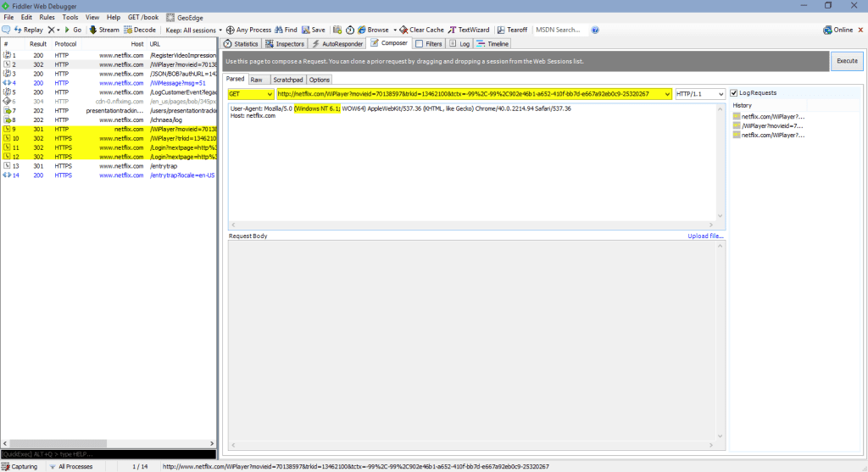The width and height of the screenshot is (868, 472).
Task: Open the Tools menu
Action: click(70, 17)
